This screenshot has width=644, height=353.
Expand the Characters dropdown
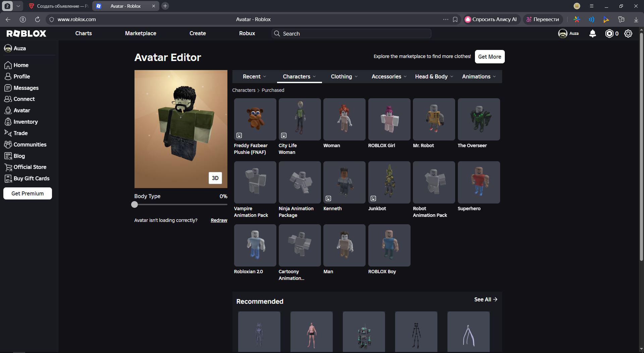(x=299, y=76)
